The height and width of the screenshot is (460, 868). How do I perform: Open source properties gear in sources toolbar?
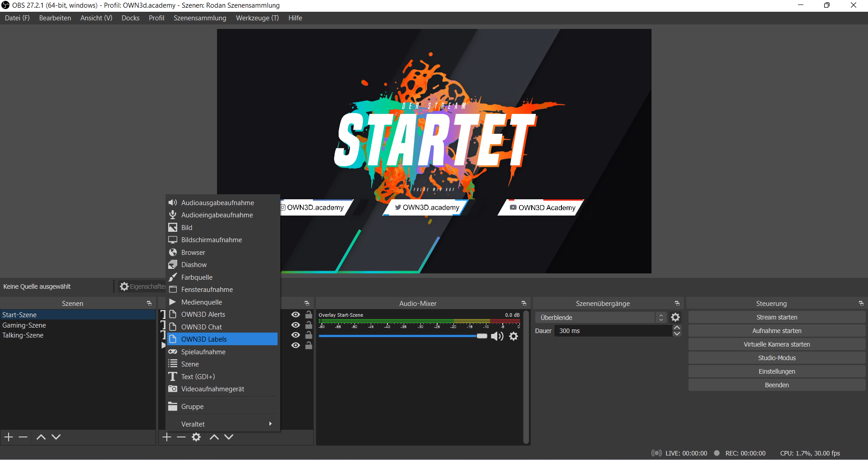tap(196, 437)
